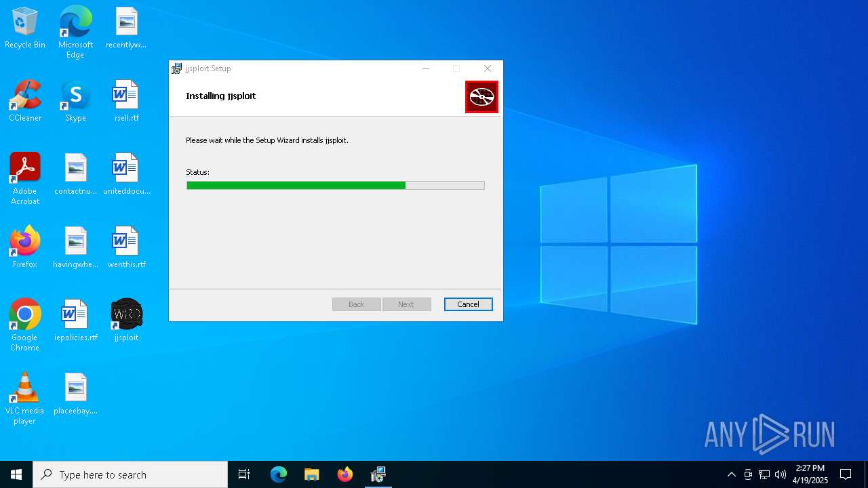Click the jjsploit red logo in installer

(481, 96)
